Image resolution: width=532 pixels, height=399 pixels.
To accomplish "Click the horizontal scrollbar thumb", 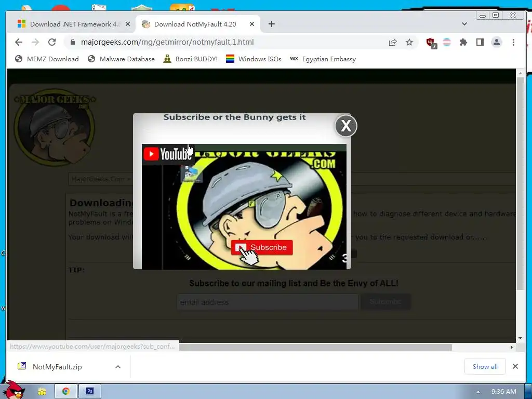I will click(315, 347).
